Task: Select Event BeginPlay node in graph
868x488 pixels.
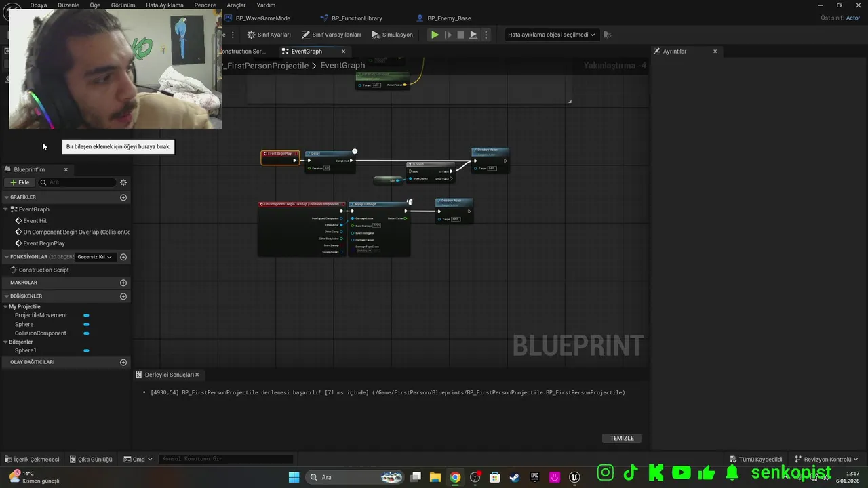Action: pyautogui.click(x=280, y=157)
